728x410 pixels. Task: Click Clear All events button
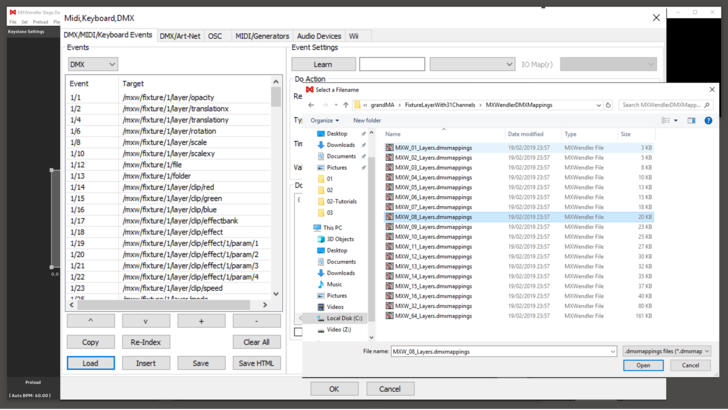point(256,342)
